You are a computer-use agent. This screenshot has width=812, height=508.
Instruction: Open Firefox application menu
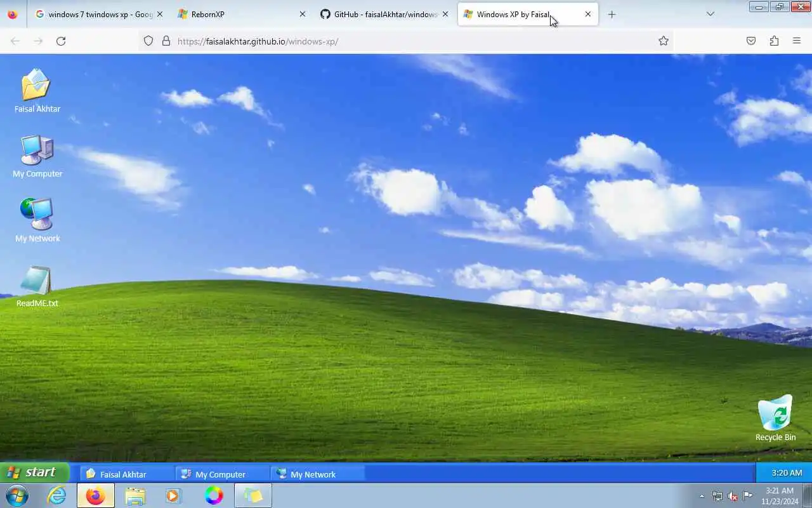797,41
